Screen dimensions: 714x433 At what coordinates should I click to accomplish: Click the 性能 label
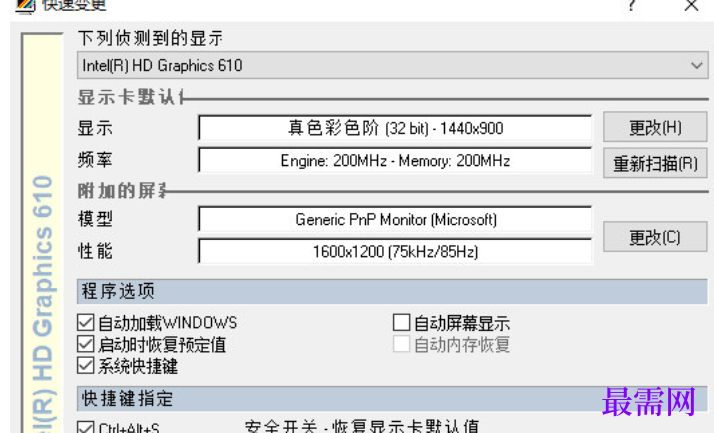[95, 251]
